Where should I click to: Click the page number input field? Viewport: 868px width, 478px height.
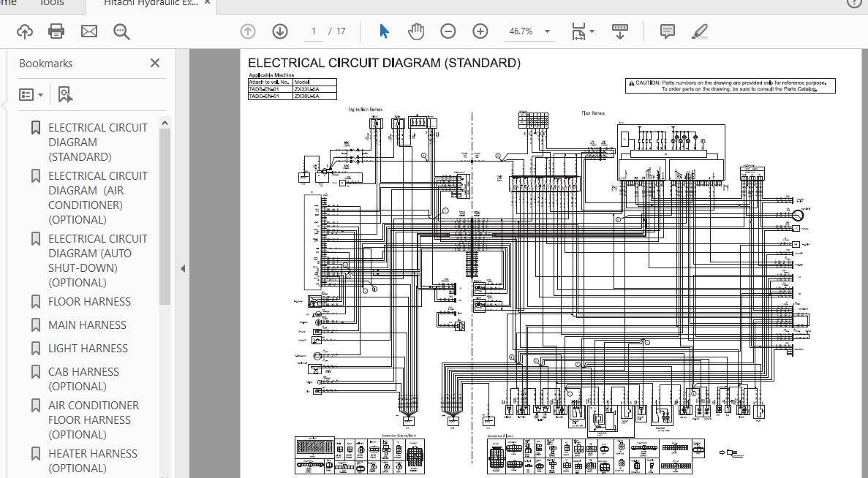[314, 31]
